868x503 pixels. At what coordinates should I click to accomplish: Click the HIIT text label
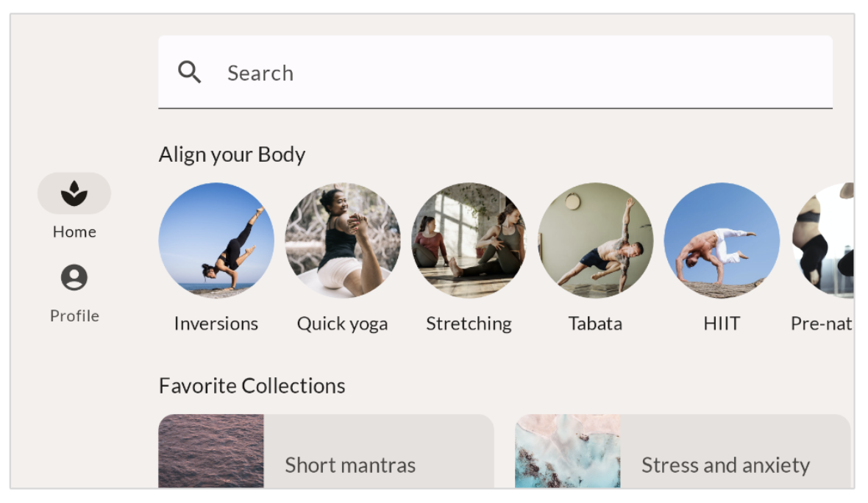tap(722, 324)
